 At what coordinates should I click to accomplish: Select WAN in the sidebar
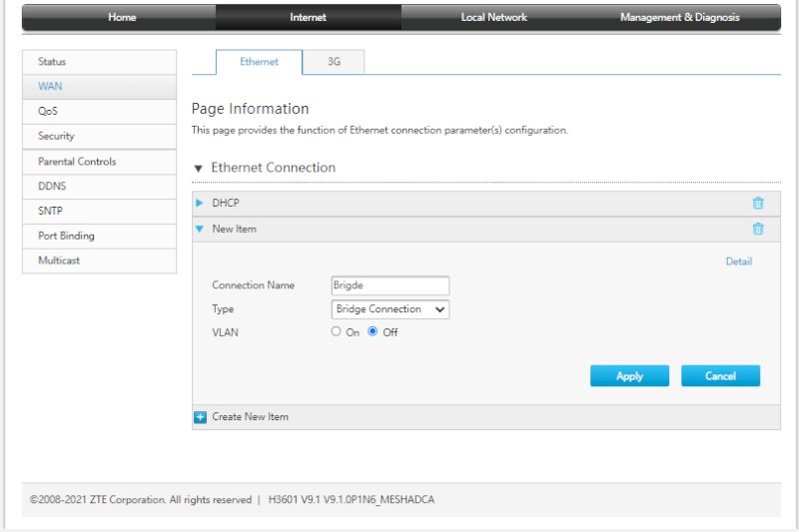click(99, 87)
